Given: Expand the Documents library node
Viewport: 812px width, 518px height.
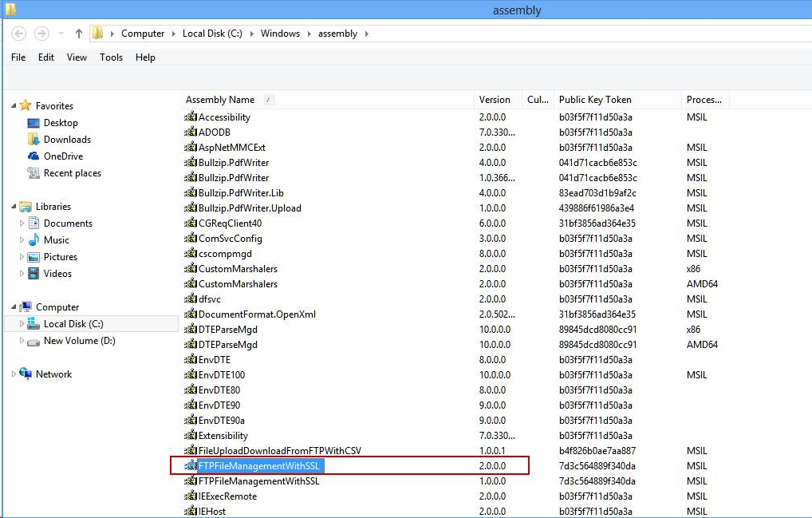Looking at the screenshot, I should point(22,223).
